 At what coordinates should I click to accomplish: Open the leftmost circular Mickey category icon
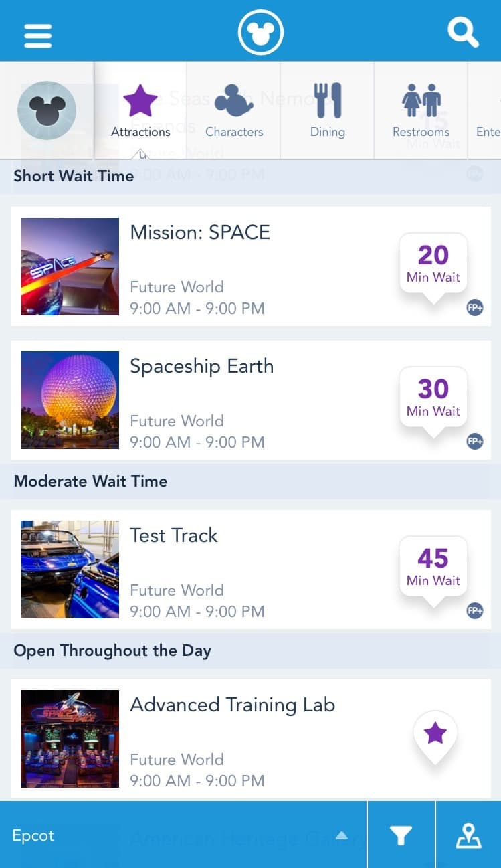pos(47,110)
